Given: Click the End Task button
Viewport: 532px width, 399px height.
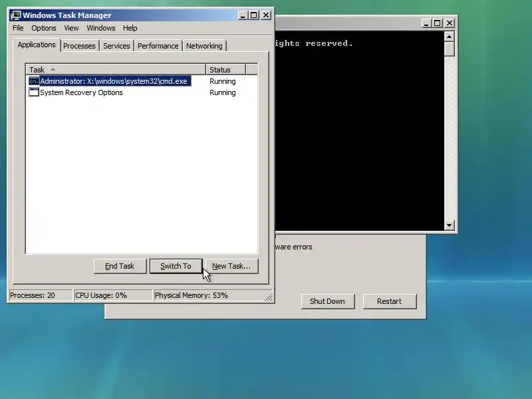Looking at the screenshot, I should point(120,266).
